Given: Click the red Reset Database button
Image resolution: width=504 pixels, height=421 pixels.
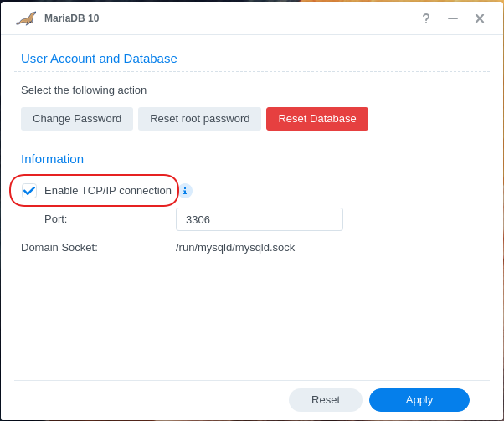Looking at the screenshot, I should 317,119.
